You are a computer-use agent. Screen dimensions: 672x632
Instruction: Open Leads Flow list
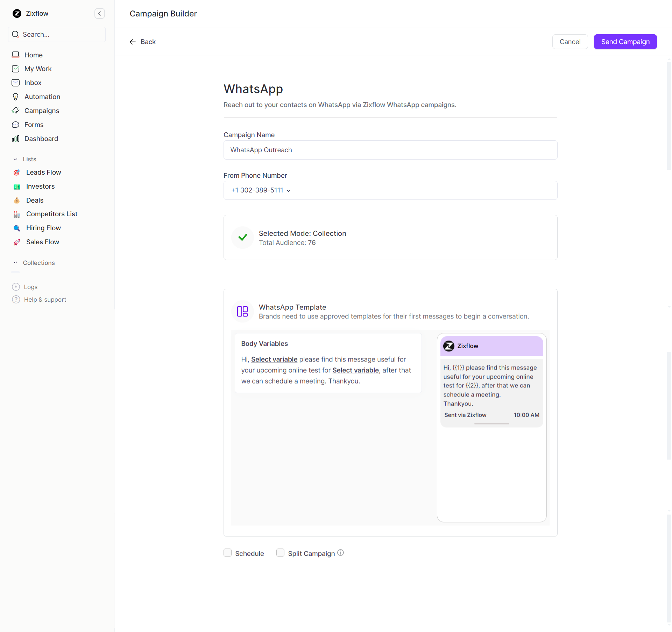(x=43, y=173)
